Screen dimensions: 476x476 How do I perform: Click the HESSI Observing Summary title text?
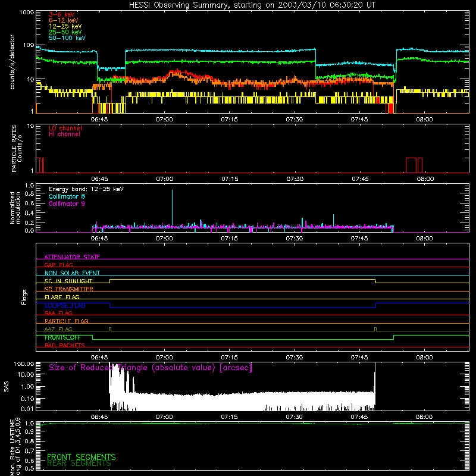coord(252,5)
